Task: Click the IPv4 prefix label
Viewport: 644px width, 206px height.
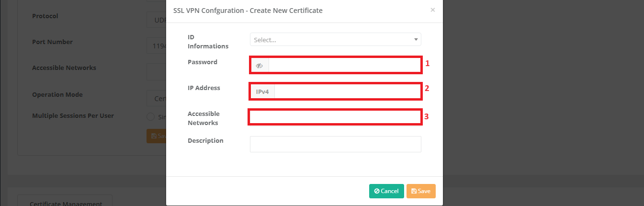Action: [x=262, y=92]
